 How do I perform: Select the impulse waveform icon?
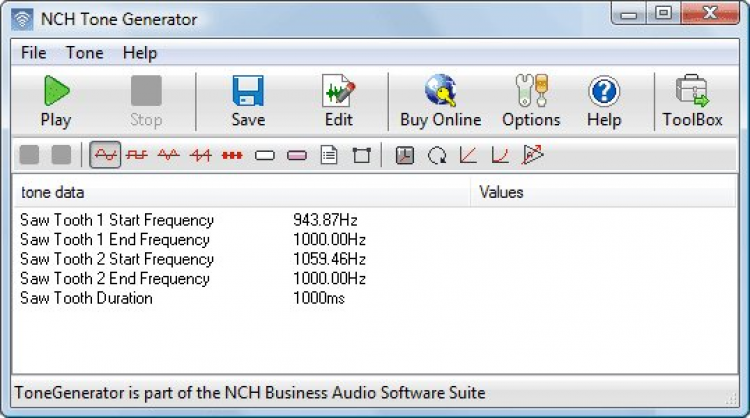pos(232,155)
